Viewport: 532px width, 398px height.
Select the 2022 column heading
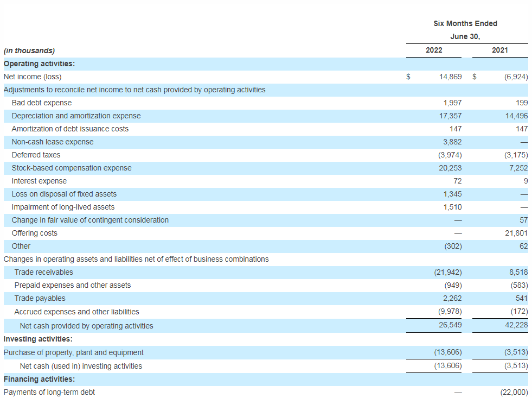point(434,50)
